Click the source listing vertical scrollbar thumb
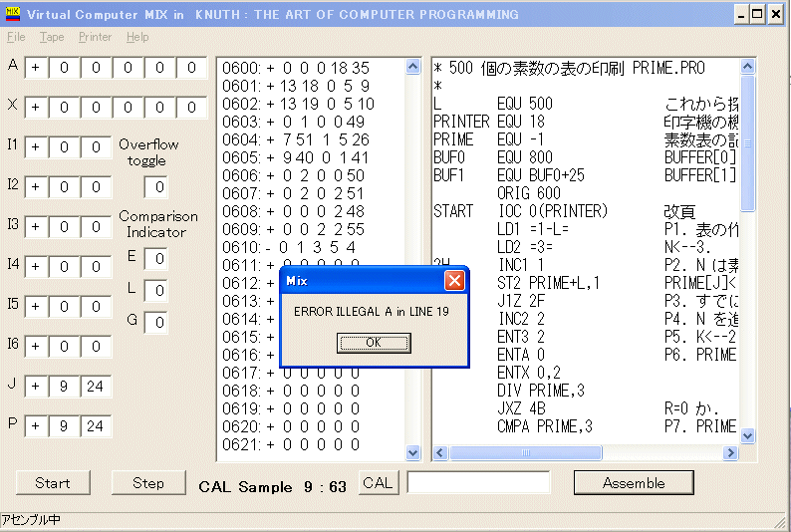791x532 pixels. [x=747, y=143]
